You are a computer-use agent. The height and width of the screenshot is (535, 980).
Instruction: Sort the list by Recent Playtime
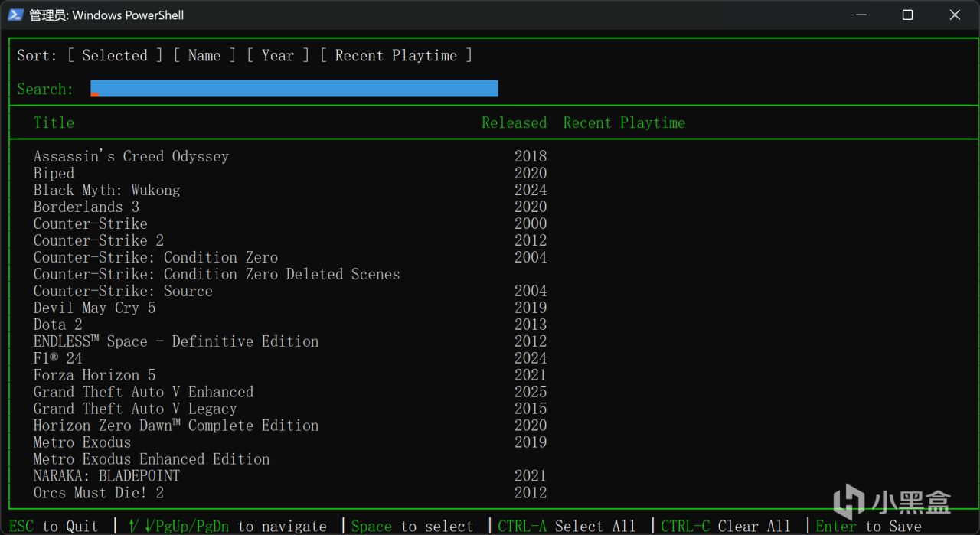point(396,55)
